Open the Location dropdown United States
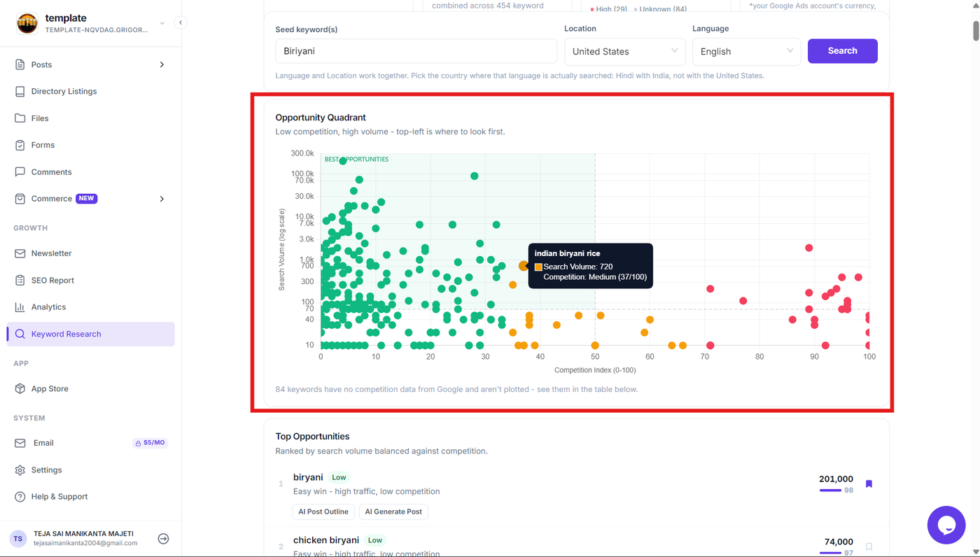This screenshot has width=980, height=557. click(625, 51)
